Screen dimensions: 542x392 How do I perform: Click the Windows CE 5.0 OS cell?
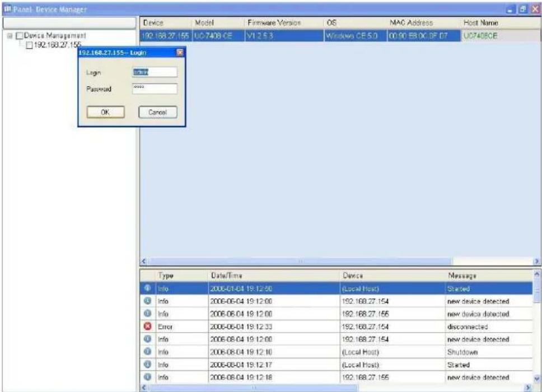point(356,36)
